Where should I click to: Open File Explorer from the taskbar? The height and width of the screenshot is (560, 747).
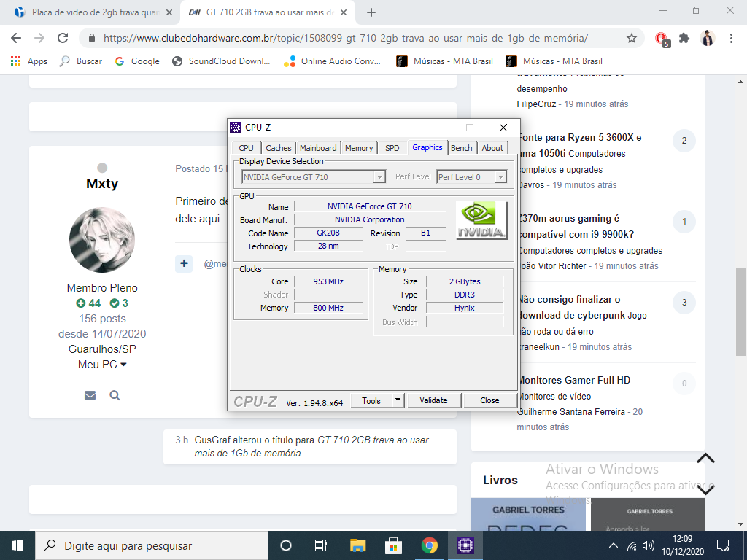point(357,545)
